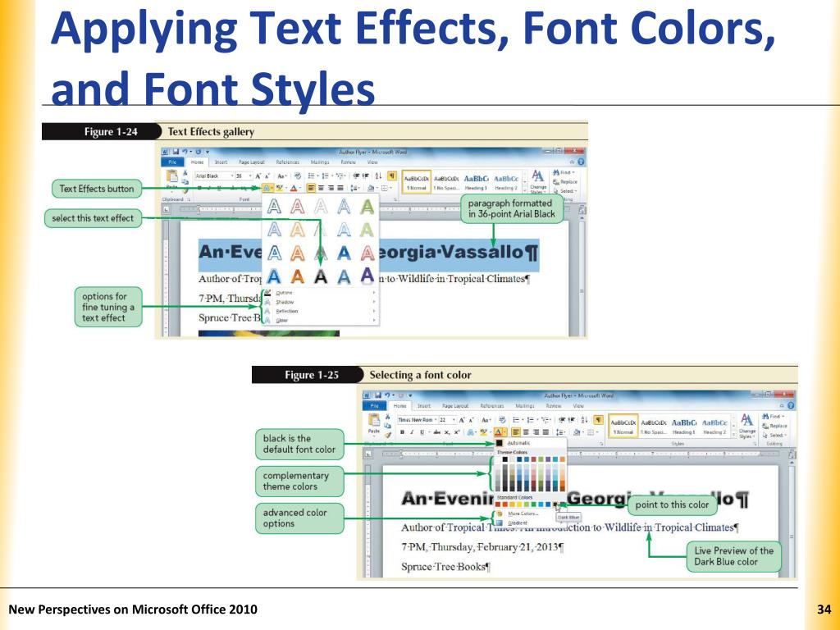
Task: Toggle Superscript in Figure 1-25 ribbon
Action: click(457, 432)
